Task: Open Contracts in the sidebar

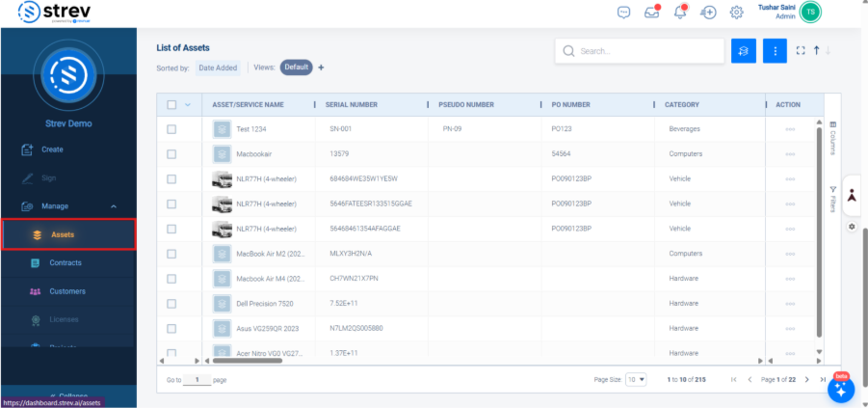Action: (65, 262)
